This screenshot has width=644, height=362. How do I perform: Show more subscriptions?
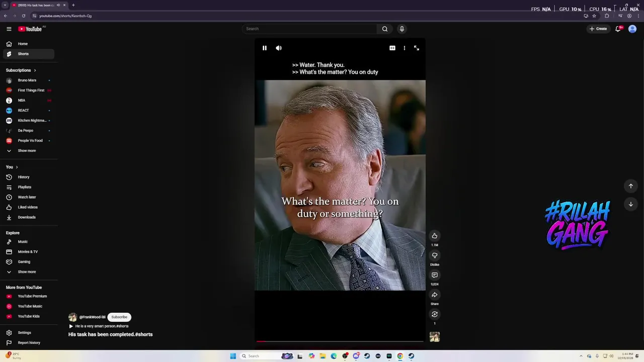29,151
